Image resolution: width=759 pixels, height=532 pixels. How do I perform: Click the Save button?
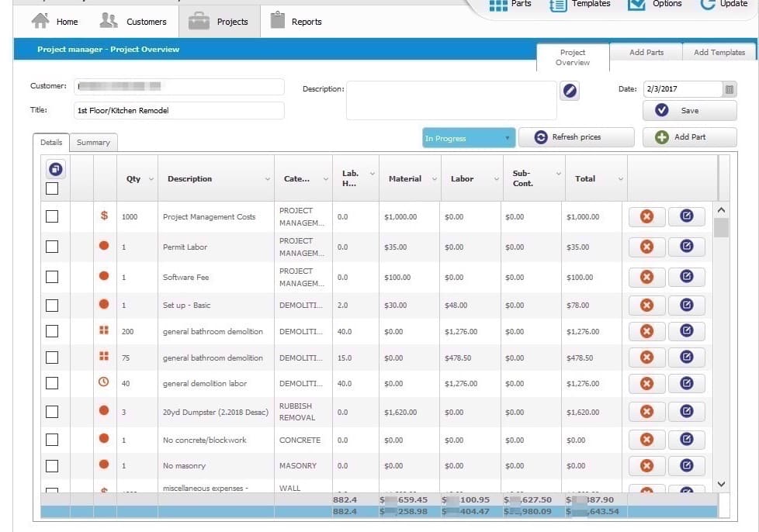690,110
